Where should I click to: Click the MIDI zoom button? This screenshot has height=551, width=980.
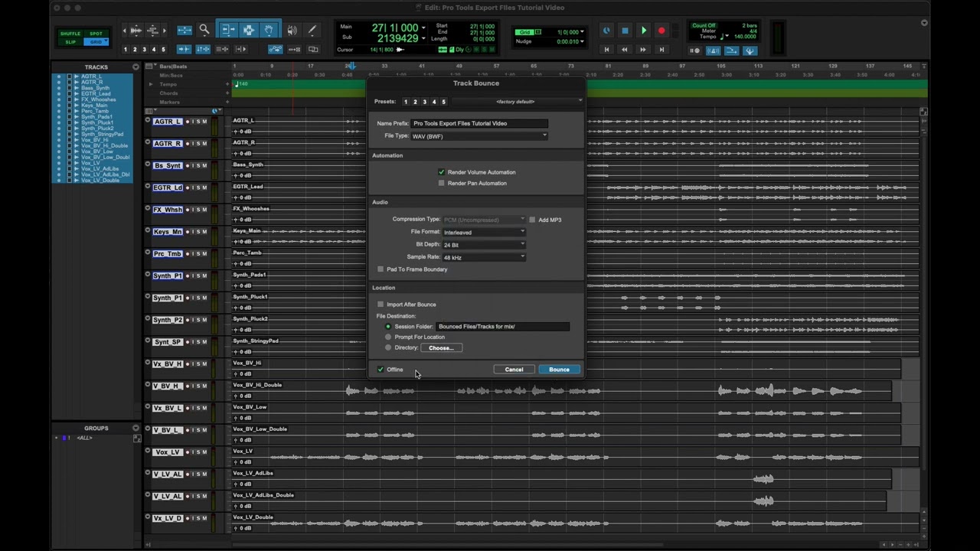[x=152, y=31]
